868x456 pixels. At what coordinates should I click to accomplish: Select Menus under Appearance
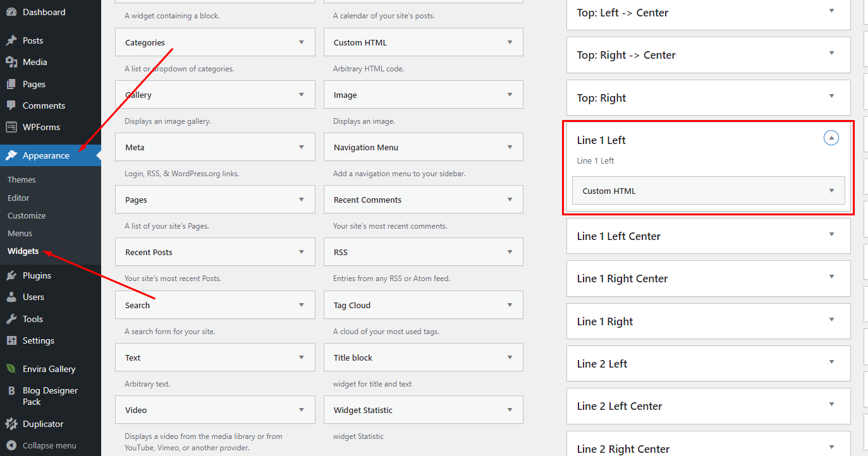click(20, 233)
